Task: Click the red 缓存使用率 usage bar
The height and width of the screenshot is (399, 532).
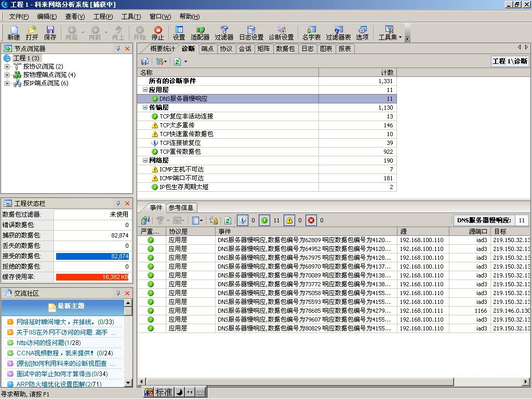Action: [92, 277]
